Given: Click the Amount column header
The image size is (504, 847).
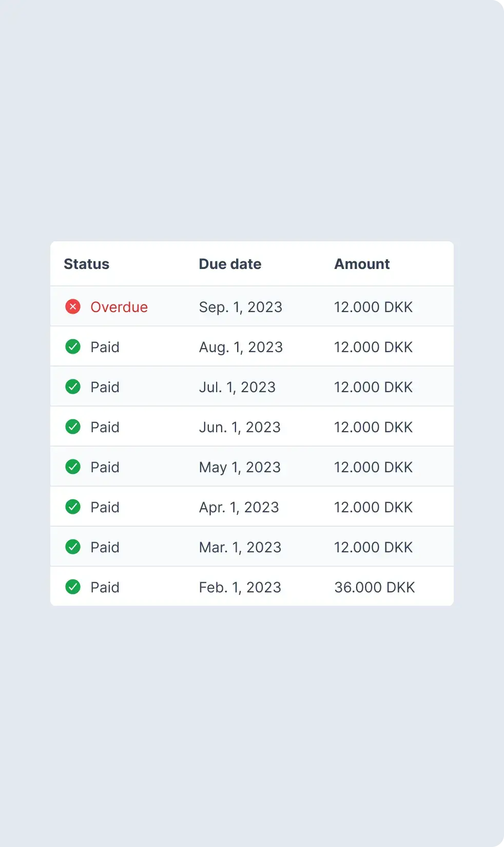Looking at the screenshot, I should [x=362, y=264].
